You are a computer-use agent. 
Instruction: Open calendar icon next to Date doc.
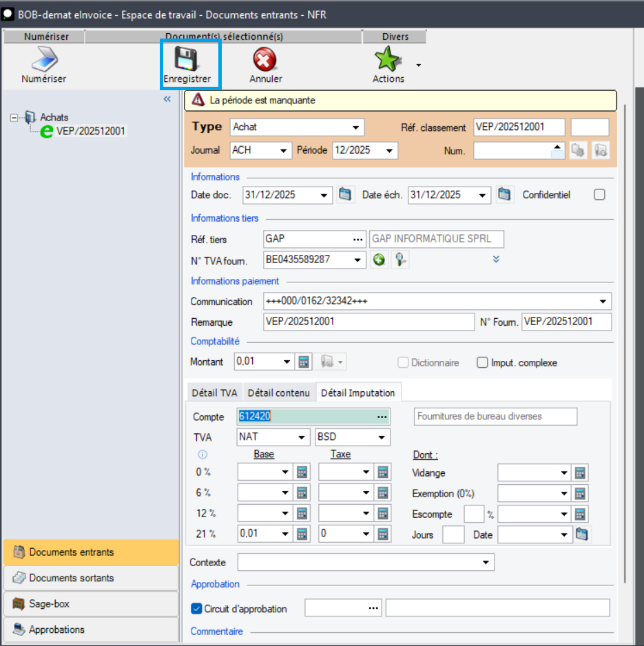(345, 195)
